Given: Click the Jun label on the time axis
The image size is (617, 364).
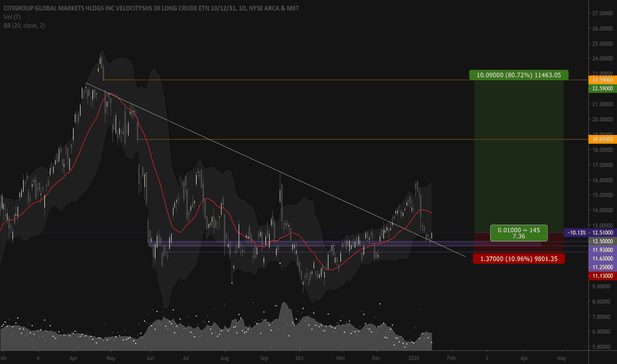Looking at the screenshot, I should (150, 358).
